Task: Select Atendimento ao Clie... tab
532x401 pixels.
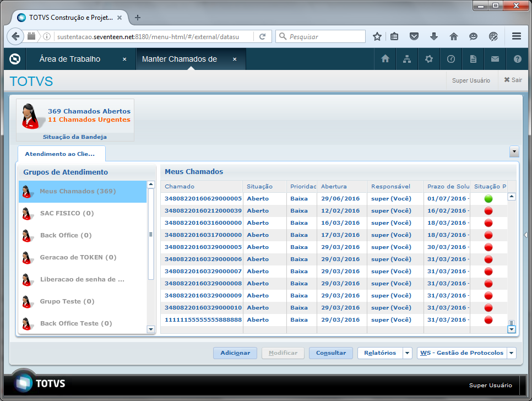Action: [61, 154]
